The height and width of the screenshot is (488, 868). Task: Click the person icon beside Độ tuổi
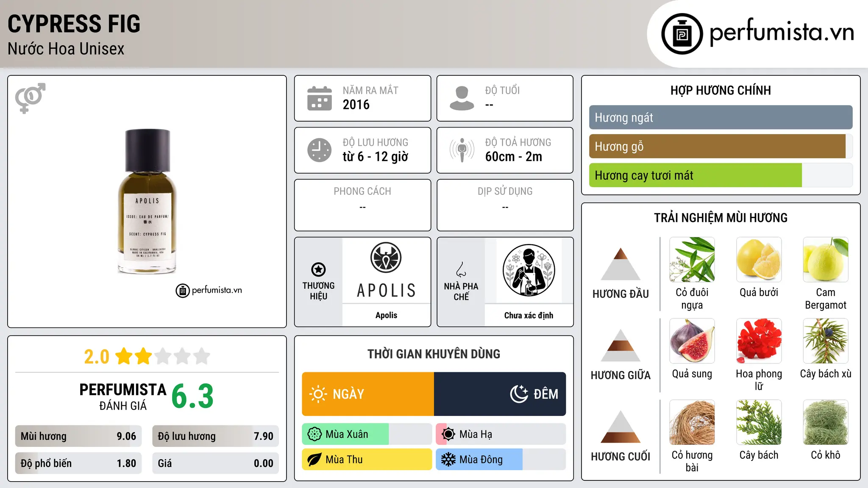pyautogui.click(x=462, y=98)
